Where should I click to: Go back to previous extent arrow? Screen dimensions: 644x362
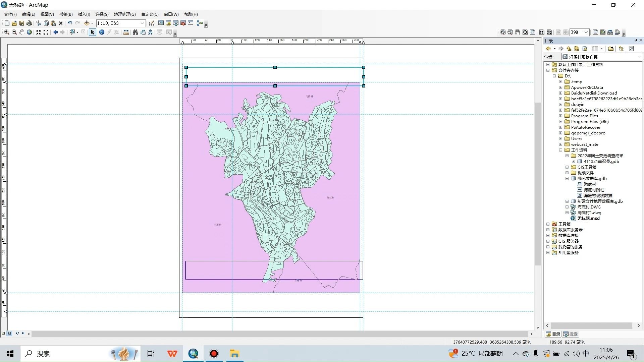pyautogui.click(x=55, y=32)
